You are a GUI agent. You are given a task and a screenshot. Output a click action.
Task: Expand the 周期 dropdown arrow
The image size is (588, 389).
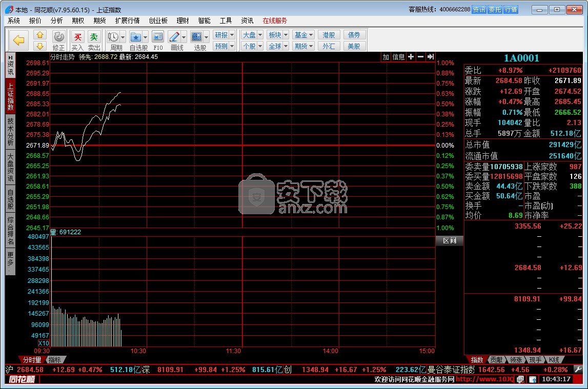[x=123, y=37]
